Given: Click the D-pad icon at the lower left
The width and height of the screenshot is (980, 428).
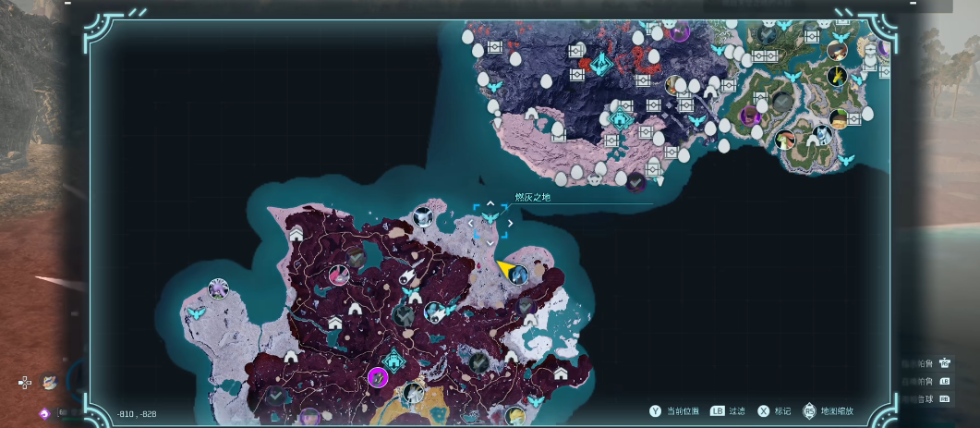Looking at the screenshot, I should (x=24, y=383).
